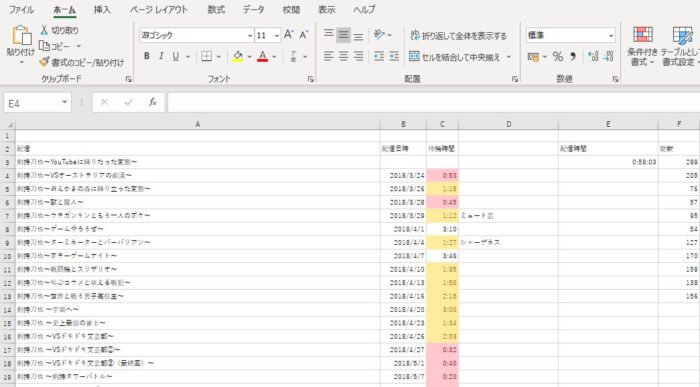
Task: Switch to View (表示) tab
Action: [326, 9]
